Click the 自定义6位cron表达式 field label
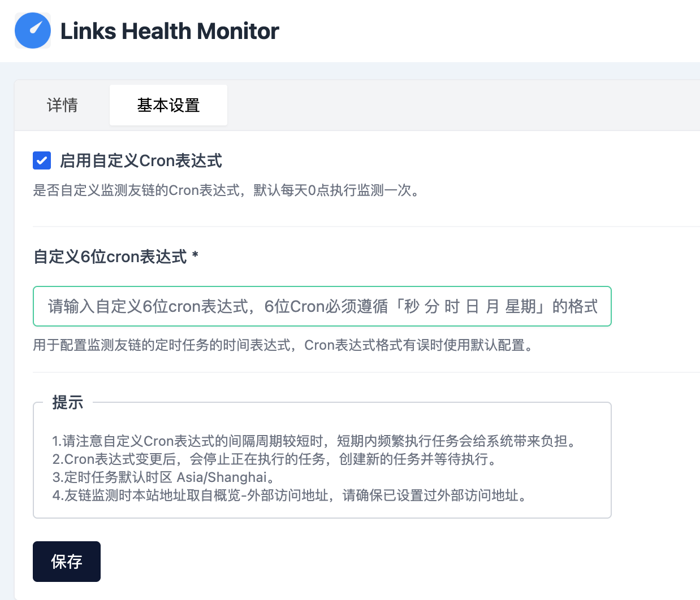 point(110,256)
